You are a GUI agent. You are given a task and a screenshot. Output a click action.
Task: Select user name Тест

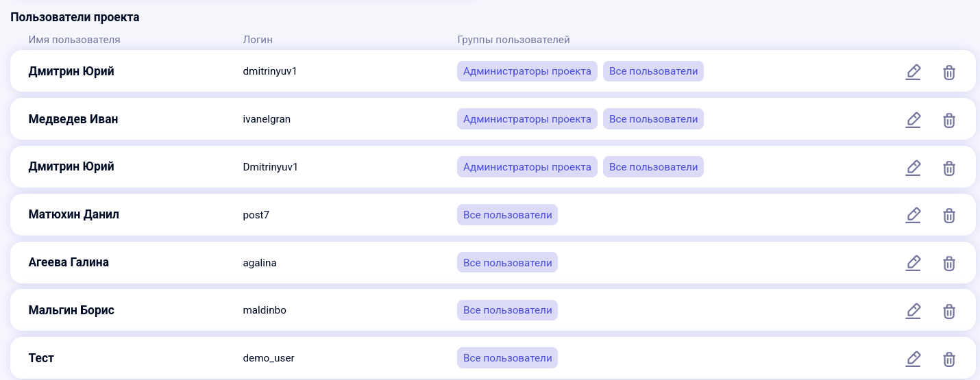click(41, 358)
